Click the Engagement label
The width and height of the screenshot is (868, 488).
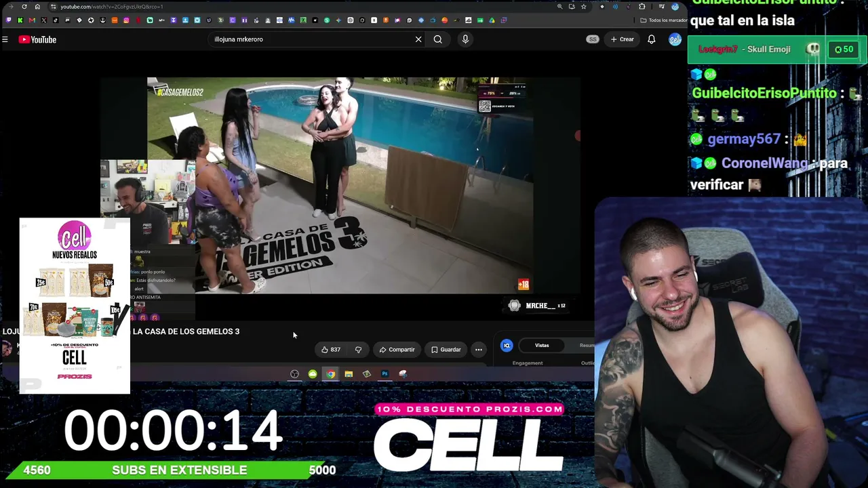click(x=528, y=363)
